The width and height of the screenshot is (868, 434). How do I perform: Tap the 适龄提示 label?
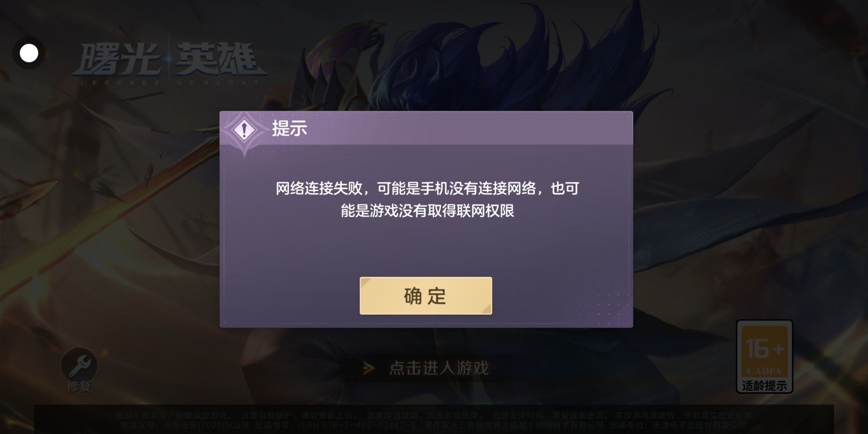point(764,386)
